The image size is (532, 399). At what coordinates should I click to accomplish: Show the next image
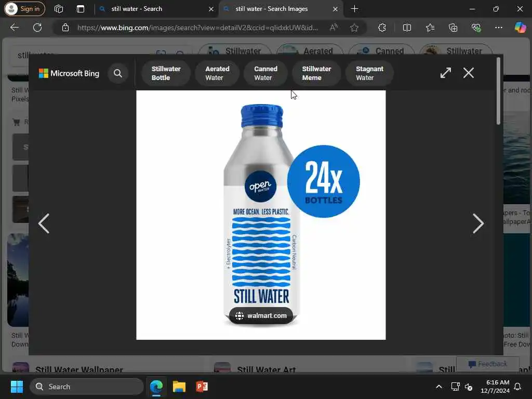(478, 223)
